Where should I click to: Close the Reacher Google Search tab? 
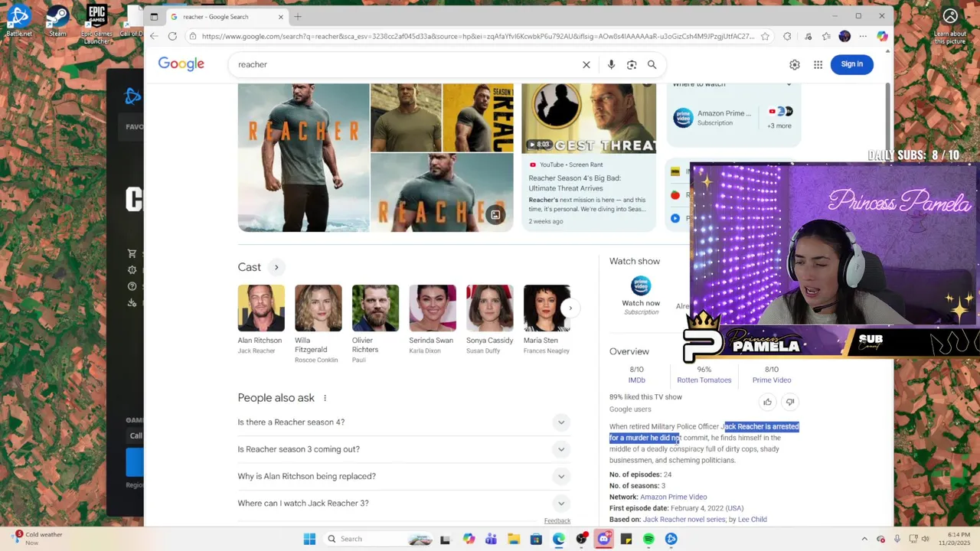[x=281, y=17]
